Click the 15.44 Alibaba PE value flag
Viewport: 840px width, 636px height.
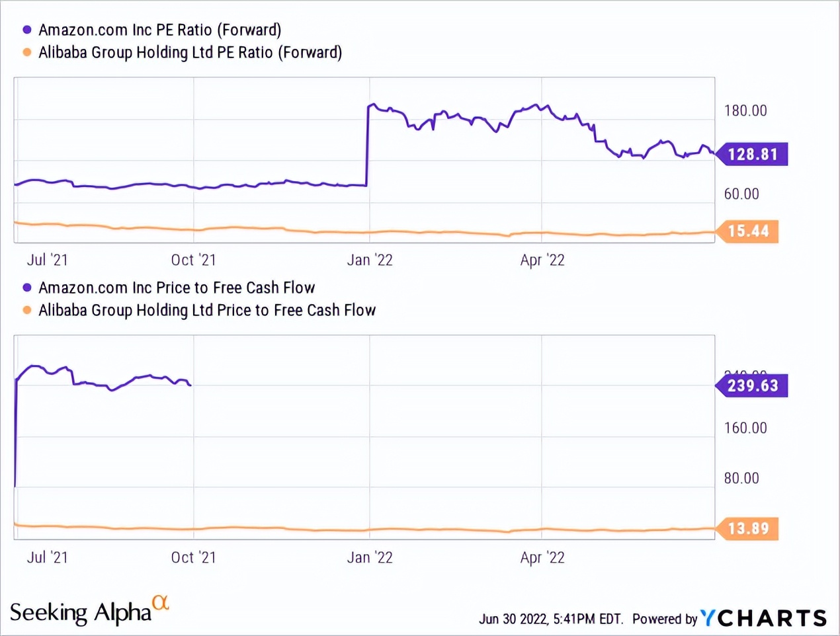point(748,231)
